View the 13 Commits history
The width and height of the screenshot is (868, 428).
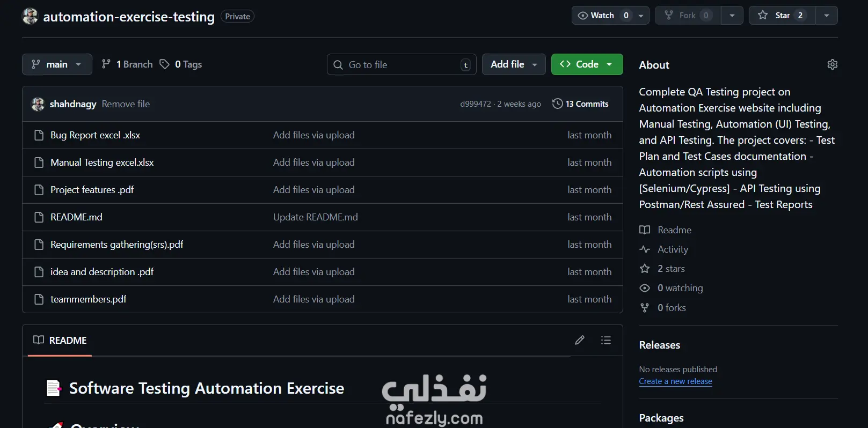pyautogui.click(x=580, y=104)
